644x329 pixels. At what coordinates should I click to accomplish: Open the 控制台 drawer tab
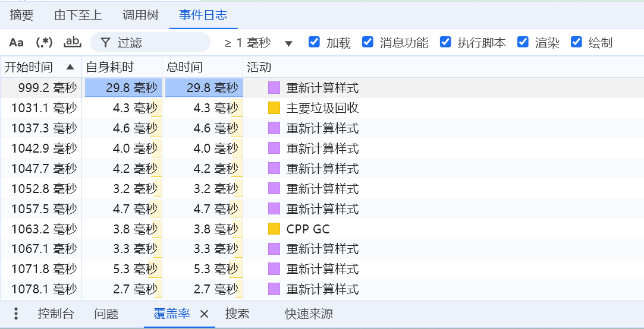(x=56, y=314)
